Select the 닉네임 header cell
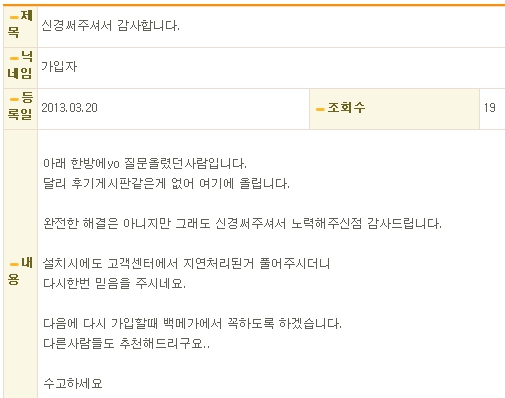Image resolution: width=505 pixels, height=398 pixels. tap(20, 68)
